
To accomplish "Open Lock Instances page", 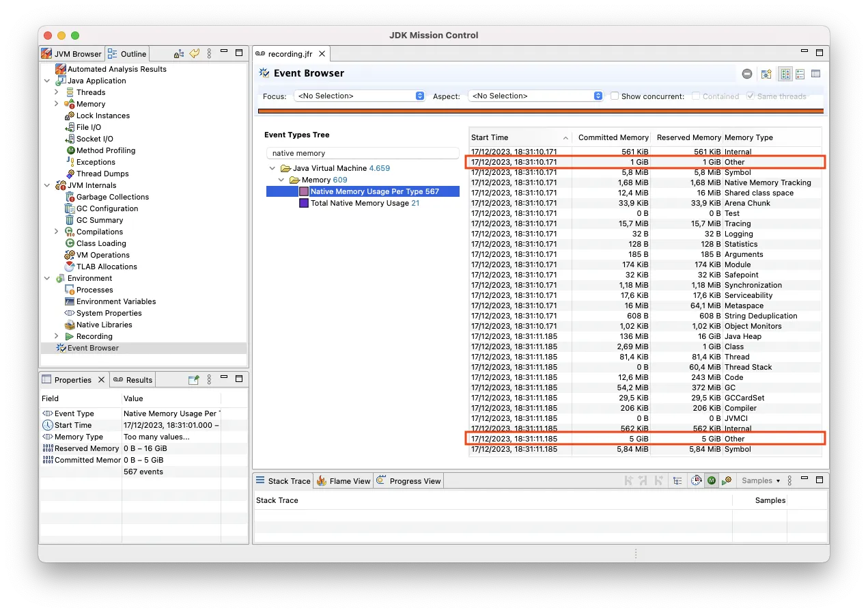I will (x=102, y=115).
